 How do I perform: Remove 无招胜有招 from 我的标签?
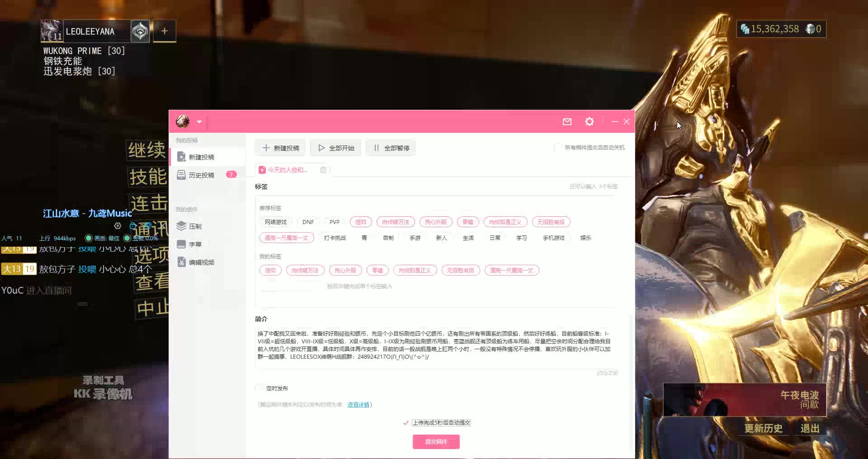click(x=461, y=270)
